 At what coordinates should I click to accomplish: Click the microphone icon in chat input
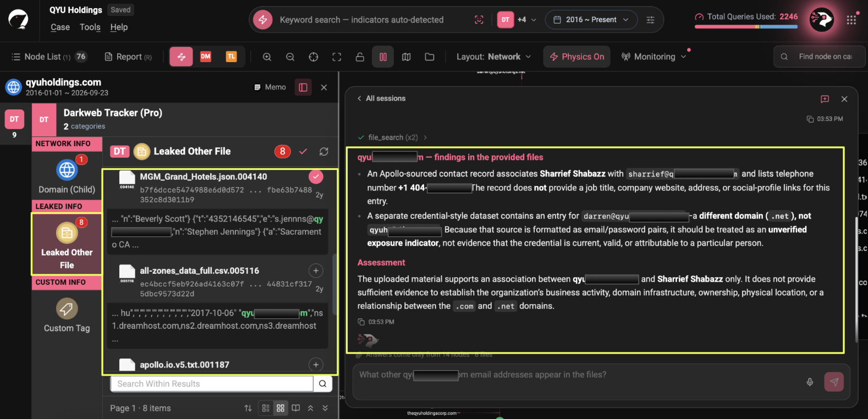810,382
